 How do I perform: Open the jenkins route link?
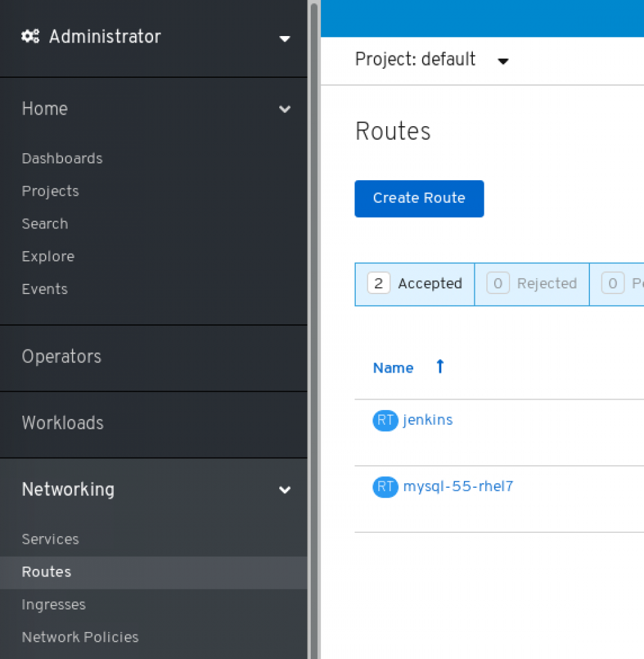(428, 420)
